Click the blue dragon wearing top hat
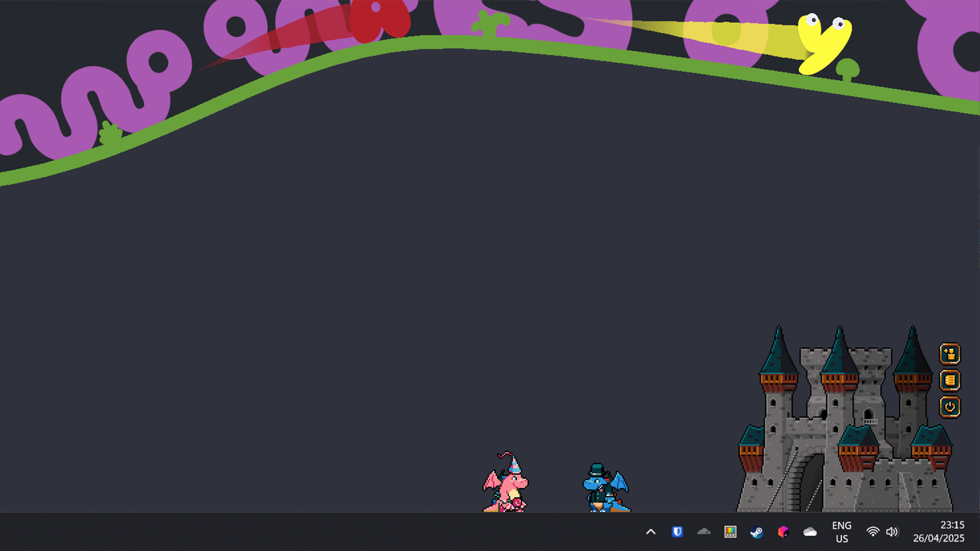Image resolution: width=980 pixels, height=551 pixels. 606,487
